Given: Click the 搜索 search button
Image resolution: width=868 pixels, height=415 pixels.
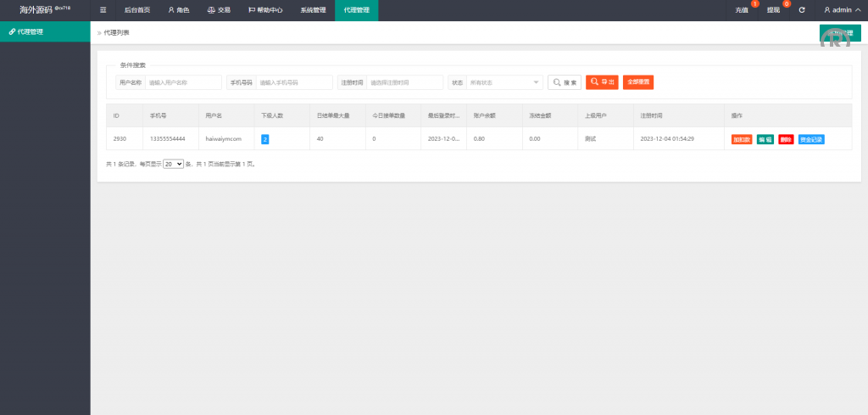Looking at the screenshot, I should tap(565, 82).
